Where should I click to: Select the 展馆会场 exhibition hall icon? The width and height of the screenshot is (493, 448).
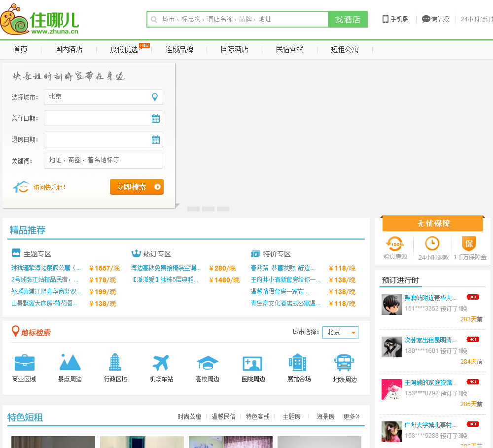[x=297, y=362]
